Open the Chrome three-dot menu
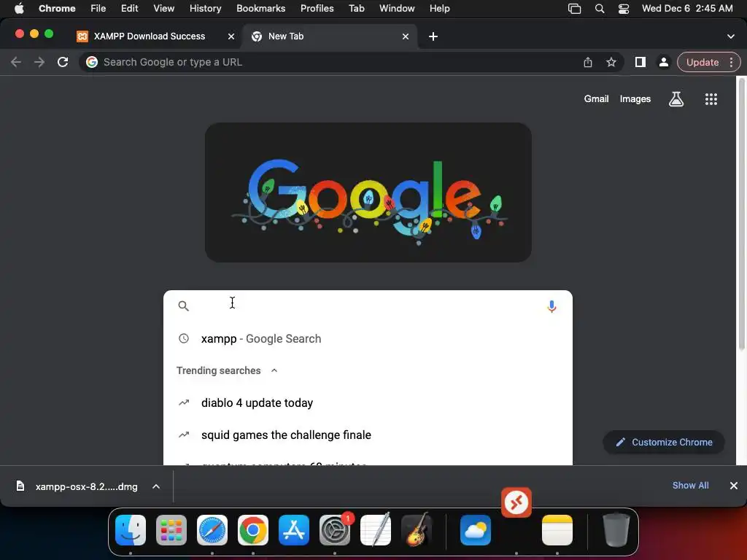The image size is (747, 560). (731, 62)
